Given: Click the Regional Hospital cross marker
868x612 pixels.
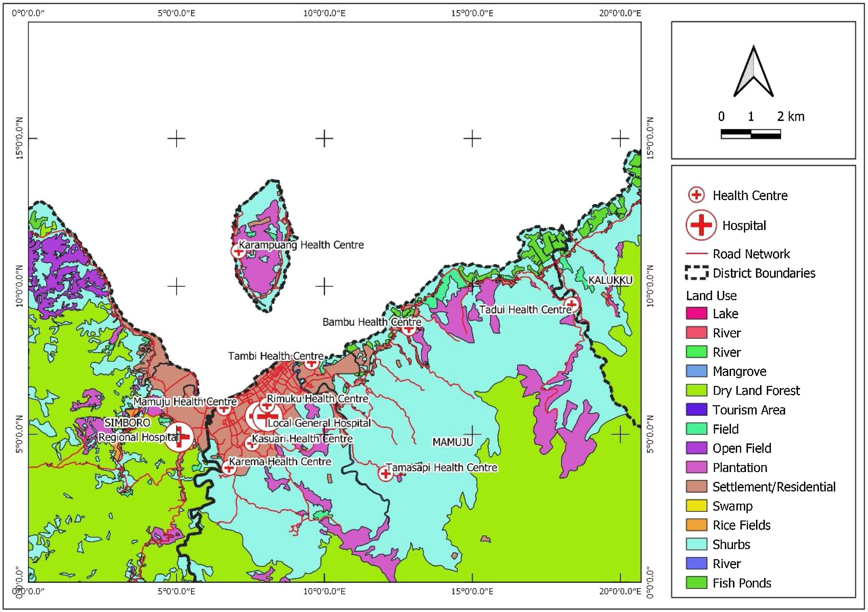Looking at the screenshot, I should pos(179,437).
